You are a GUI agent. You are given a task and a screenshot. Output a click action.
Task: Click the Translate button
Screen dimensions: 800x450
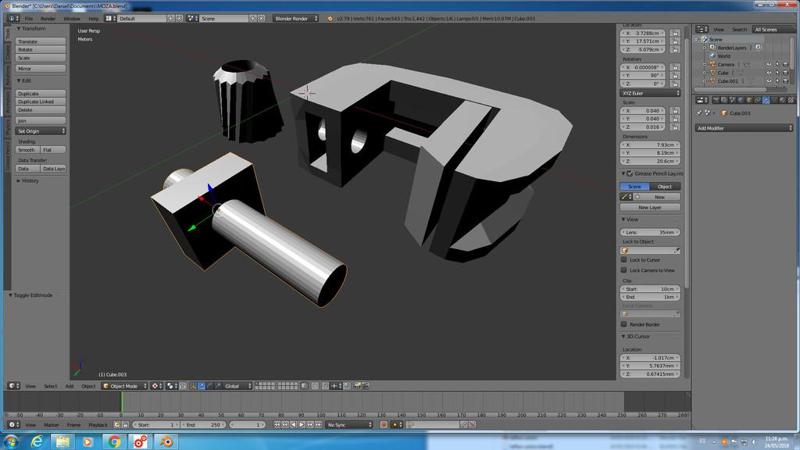tap(41, 41)
